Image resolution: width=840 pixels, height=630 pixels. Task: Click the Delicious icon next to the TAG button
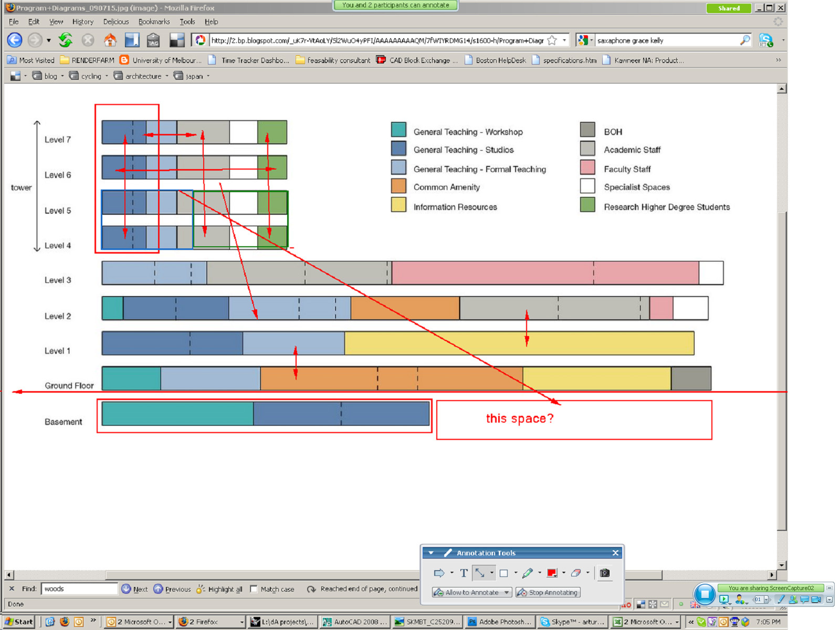click(177, 40)
